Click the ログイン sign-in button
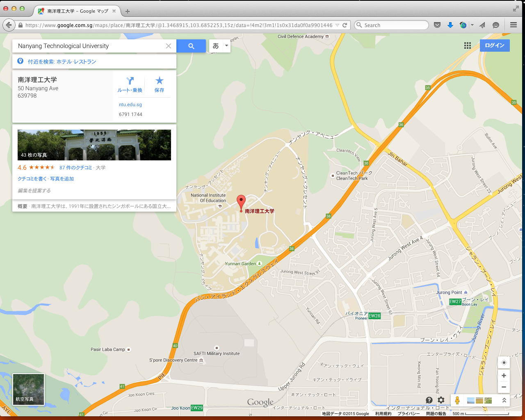Viewport: 525px width, 420px height. 495,45
